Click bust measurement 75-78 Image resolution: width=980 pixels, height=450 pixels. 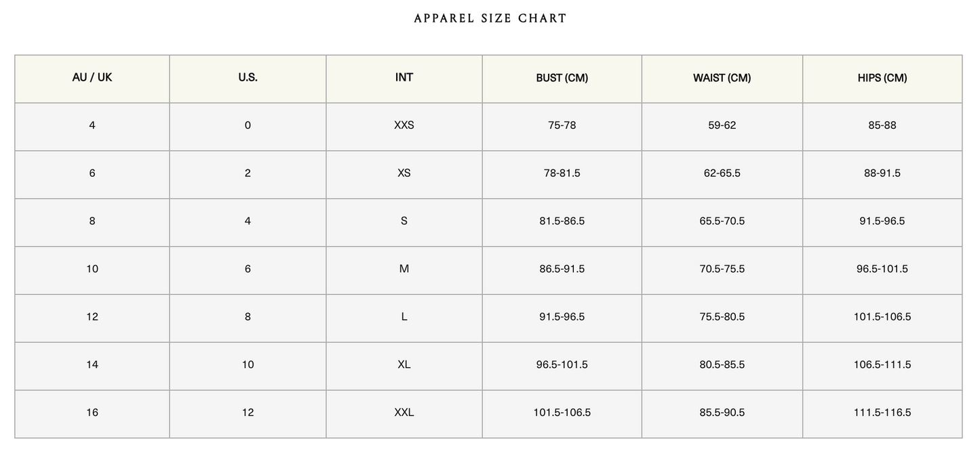pos(562,125)
